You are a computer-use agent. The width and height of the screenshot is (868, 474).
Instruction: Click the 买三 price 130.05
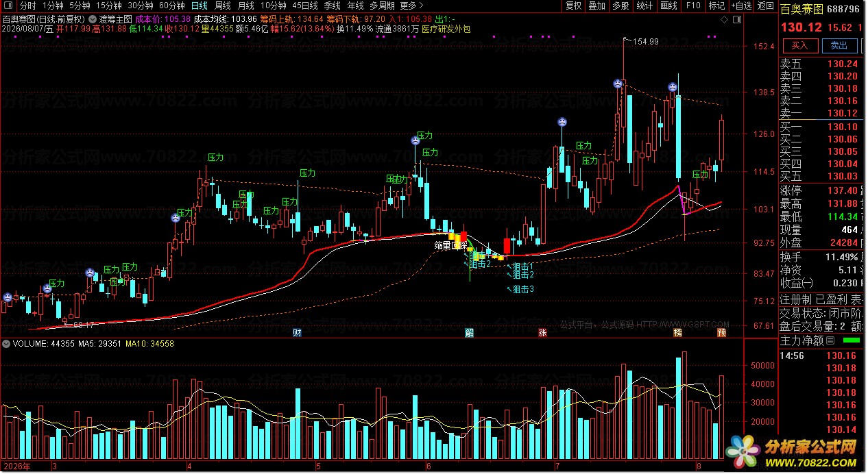pos(842,151)
